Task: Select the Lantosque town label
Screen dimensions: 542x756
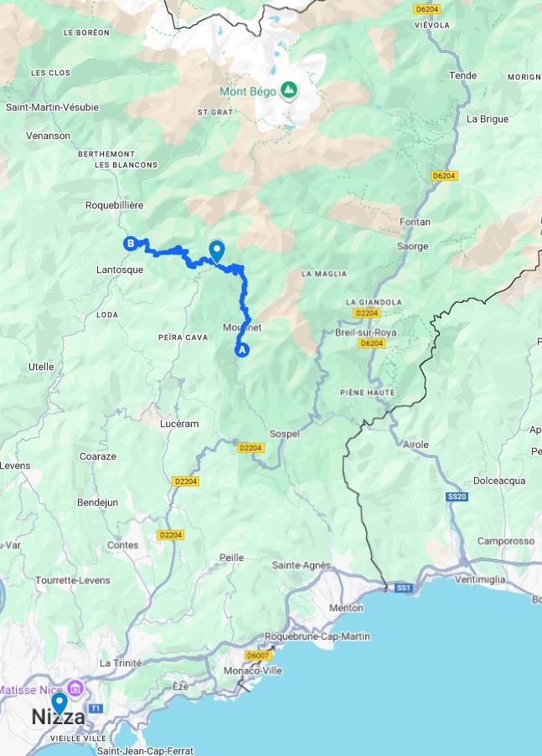Action: (120, 270)
